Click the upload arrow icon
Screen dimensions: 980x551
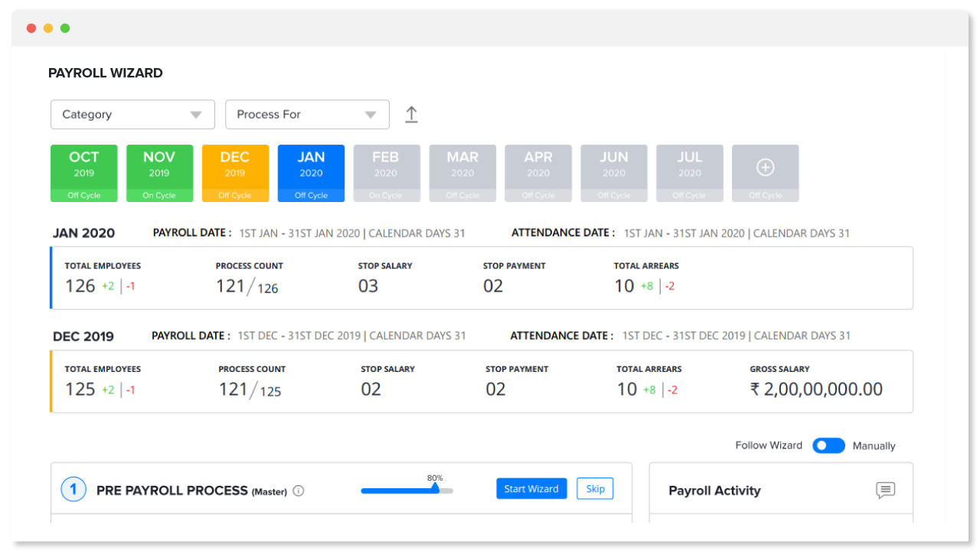pos(411,115)
